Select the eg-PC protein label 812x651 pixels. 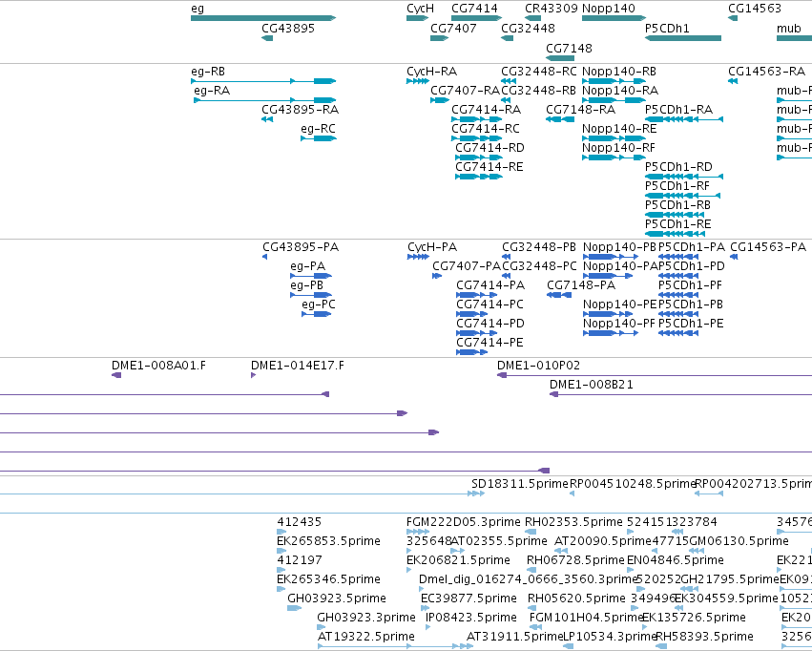click(x=319, y=304)
